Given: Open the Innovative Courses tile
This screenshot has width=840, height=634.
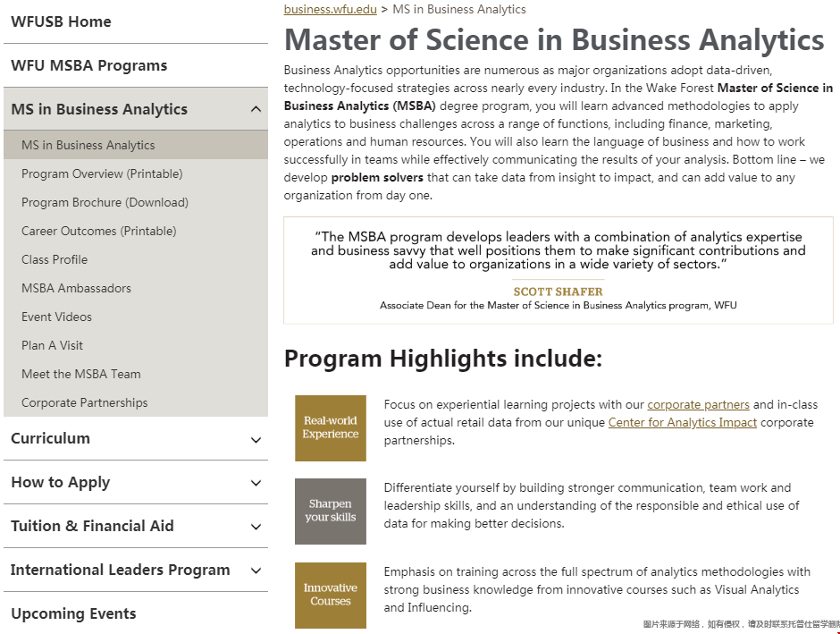Looking at the screenshot, I should pos(331,595).
